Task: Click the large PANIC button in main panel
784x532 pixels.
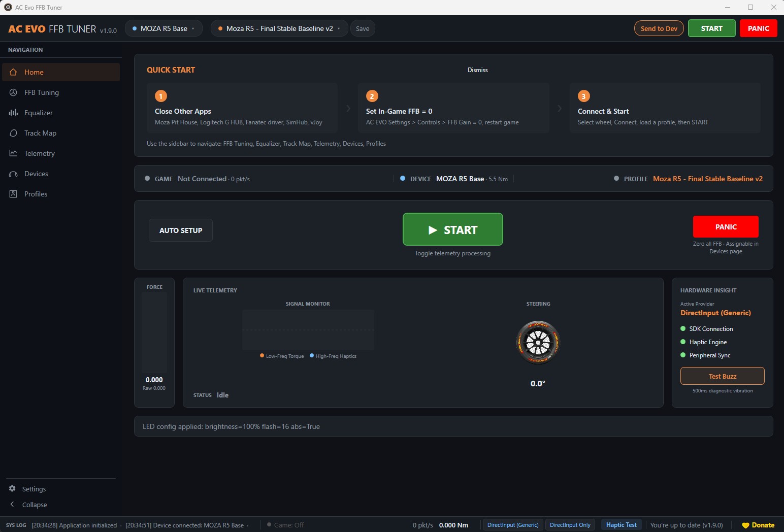Action: pyautogui.click(x=726, y=227)
